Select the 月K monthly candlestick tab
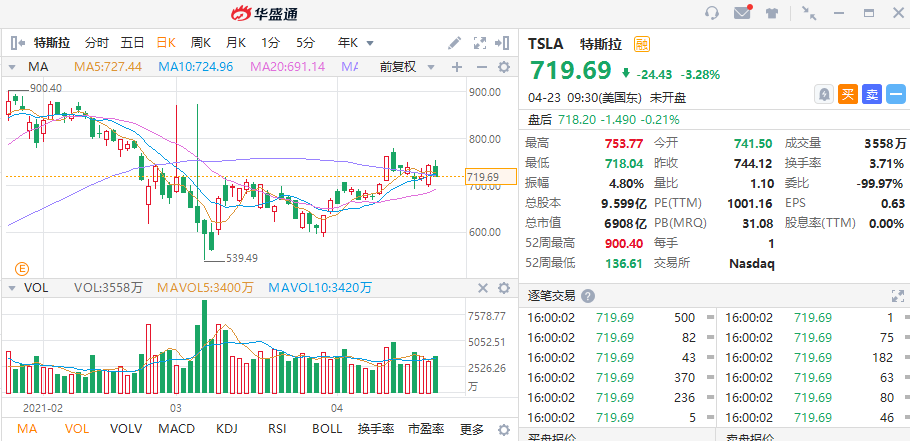Image resolution: width=910 pixels, height=441 pixels. point(236,42)
